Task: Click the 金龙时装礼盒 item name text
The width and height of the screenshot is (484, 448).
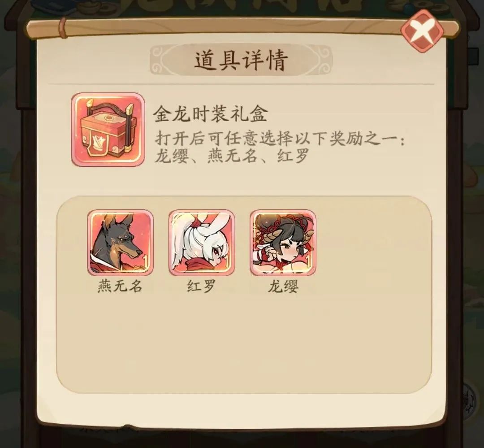Action: [210, 114]
